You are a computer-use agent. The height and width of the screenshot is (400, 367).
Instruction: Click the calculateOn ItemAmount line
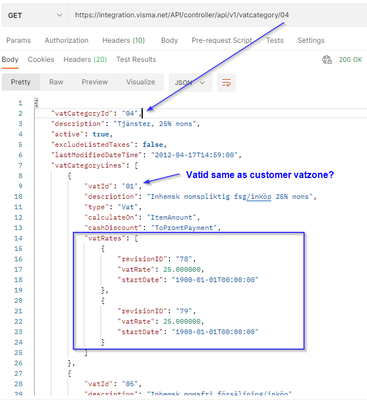coord(142,217)
